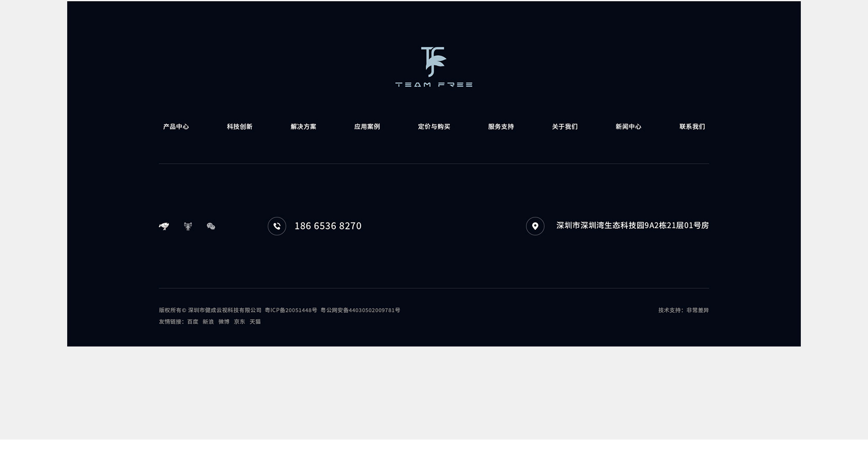
Task: Open the WeChat icon link
Action: coord(211,226)
